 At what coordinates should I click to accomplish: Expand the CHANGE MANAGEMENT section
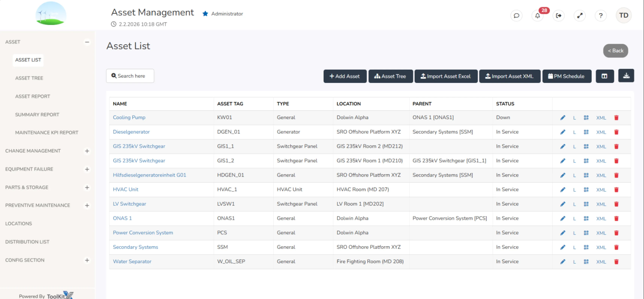[87, 151]
